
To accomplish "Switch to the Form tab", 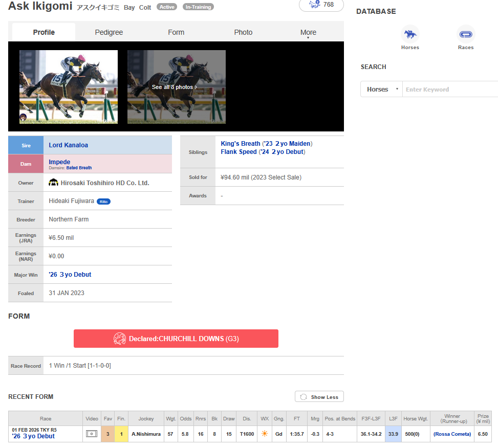I will pos(176,32).
